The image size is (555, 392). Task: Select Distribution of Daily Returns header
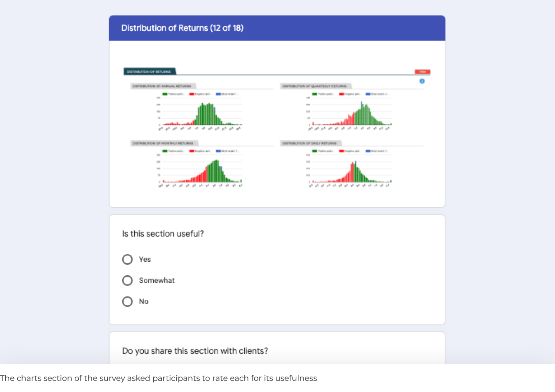310,143
